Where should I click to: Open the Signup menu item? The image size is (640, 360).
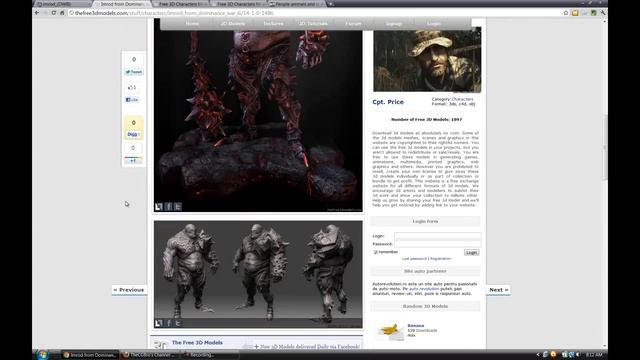394,24
